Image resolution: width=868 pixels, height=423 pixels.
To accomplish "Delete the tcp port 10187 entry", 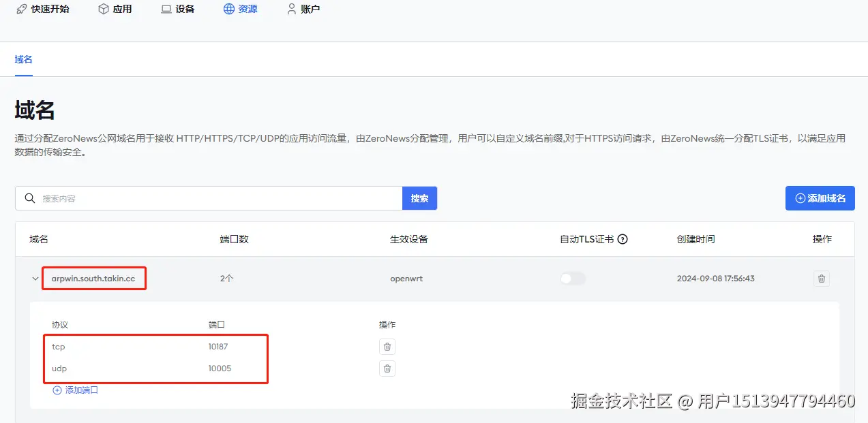I will [387, 347].
